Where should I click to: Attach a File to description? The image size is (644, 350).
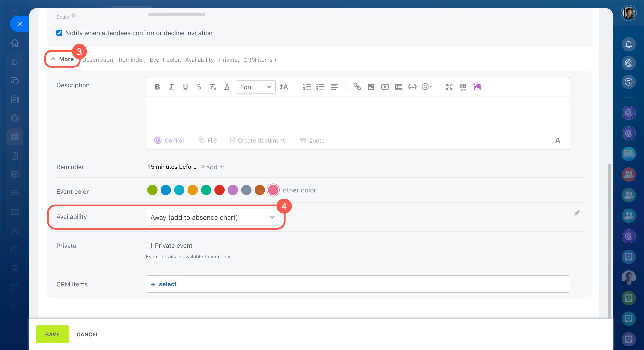(208, 140)
